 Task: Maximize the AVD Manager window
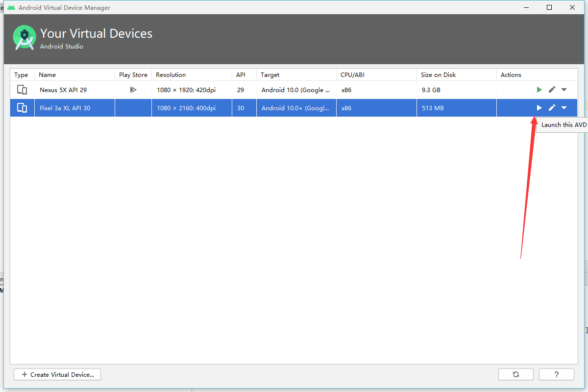point(549,7)
